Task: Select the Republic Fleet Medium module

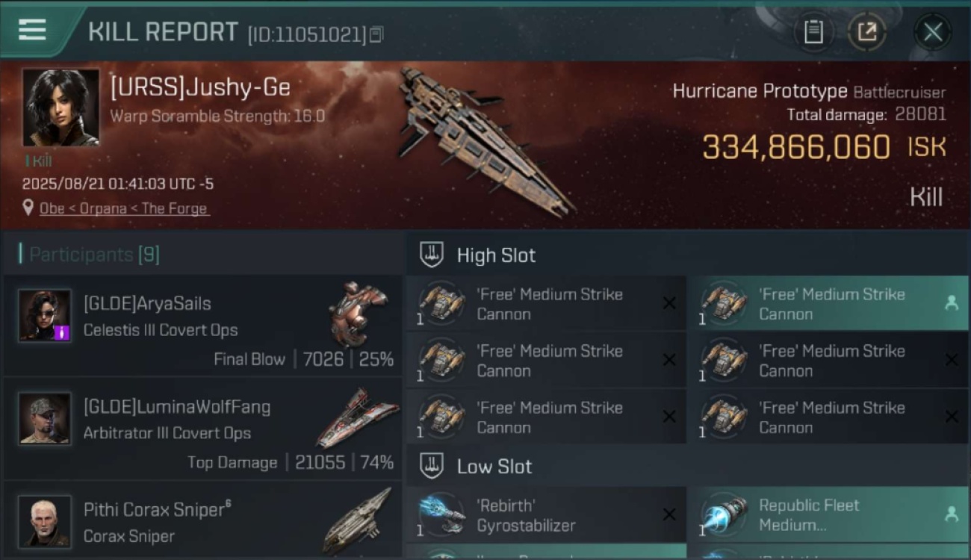Action: coord(828,514)
